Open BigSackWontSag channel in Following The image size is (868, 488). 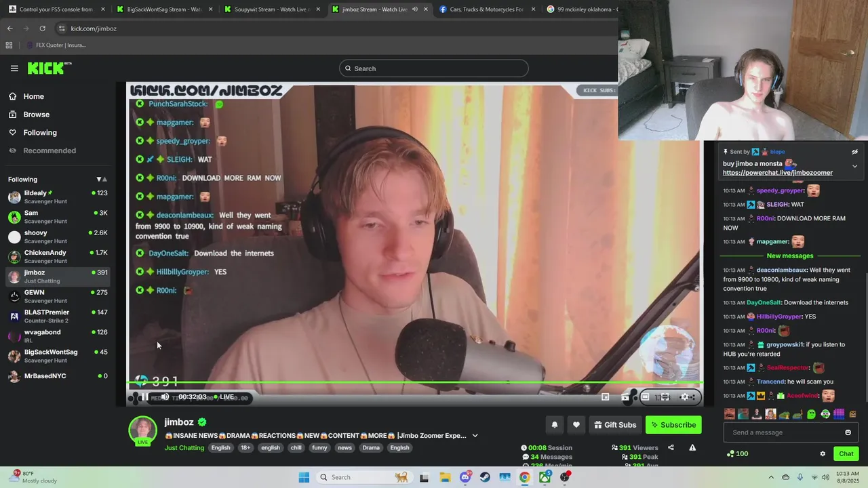pyautogui.click(x=58, y=356)
